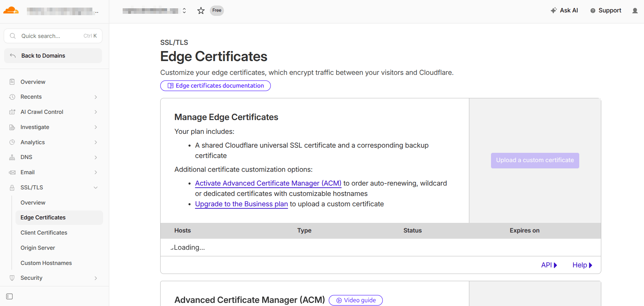The width and height of the screenshot is (644, 306).
Task: Click the Recents clock icon
Action: (12, 97)
